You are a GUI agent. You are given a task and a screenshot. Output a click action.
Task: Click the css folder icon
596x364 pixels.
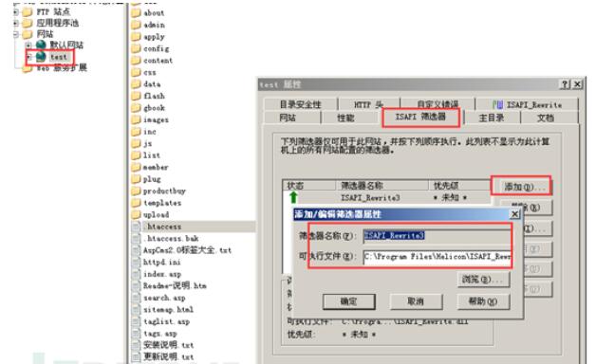click(x=136, y=72)
